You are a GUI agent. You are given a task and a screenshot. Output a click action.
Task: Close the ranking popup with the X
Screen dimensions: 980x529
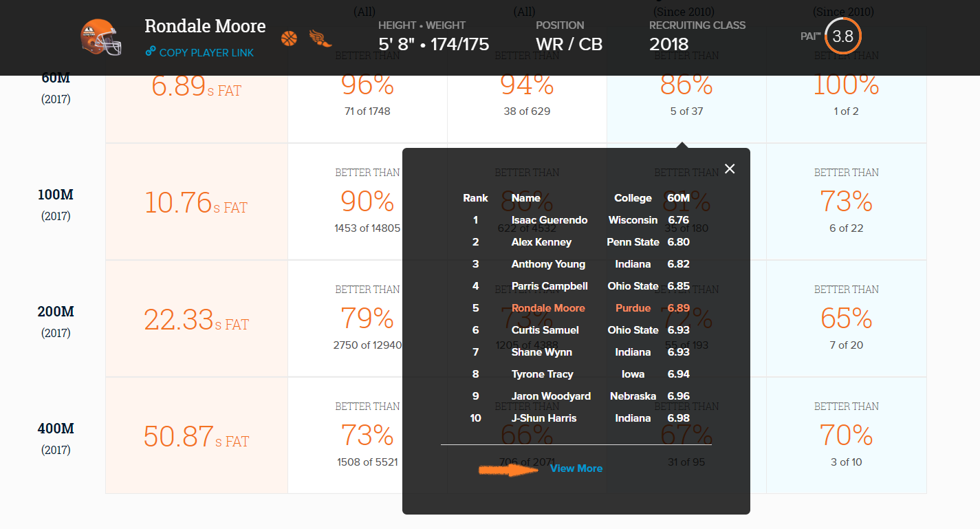point(730,169)
